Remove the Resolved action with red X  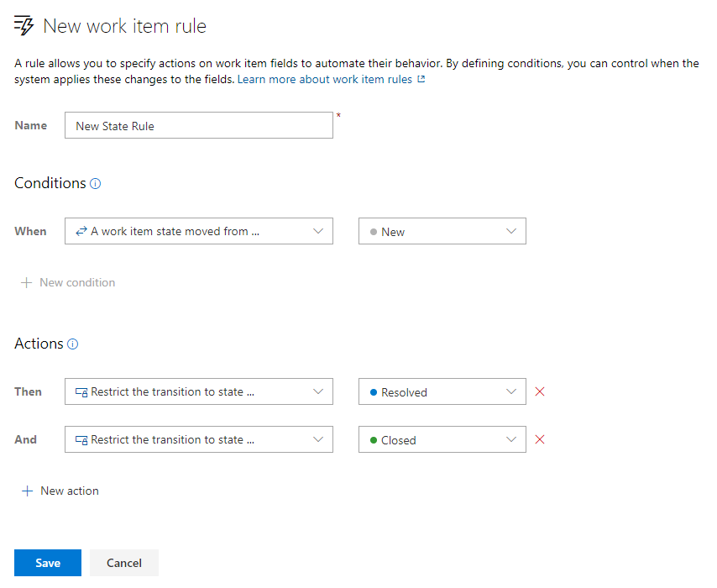(540, 391)
